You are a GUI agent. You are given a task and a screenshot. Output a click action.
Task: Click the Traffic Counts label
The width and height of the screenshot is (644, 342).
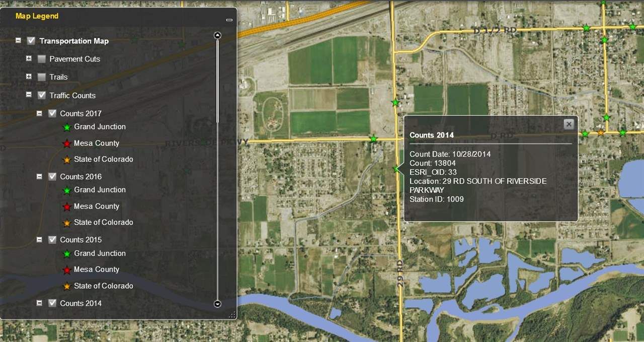pos(72,95)
